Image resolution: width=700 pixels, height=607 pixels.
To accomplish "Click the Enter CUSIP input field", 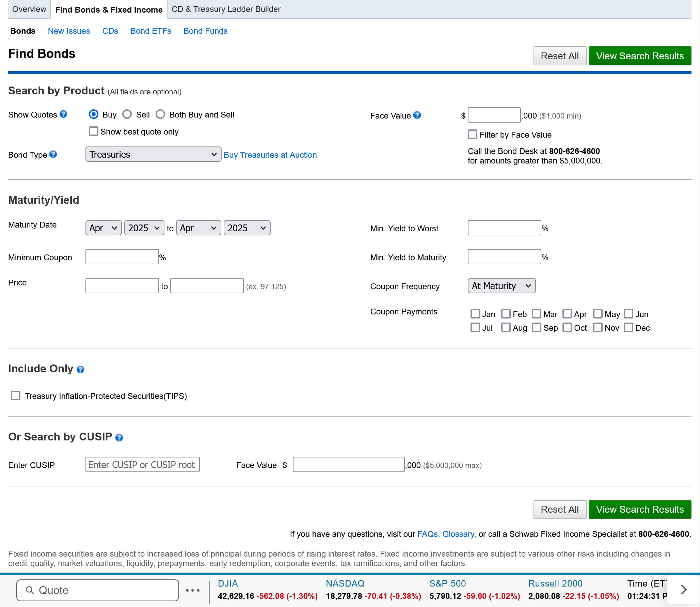I will [x=142, y=465].
